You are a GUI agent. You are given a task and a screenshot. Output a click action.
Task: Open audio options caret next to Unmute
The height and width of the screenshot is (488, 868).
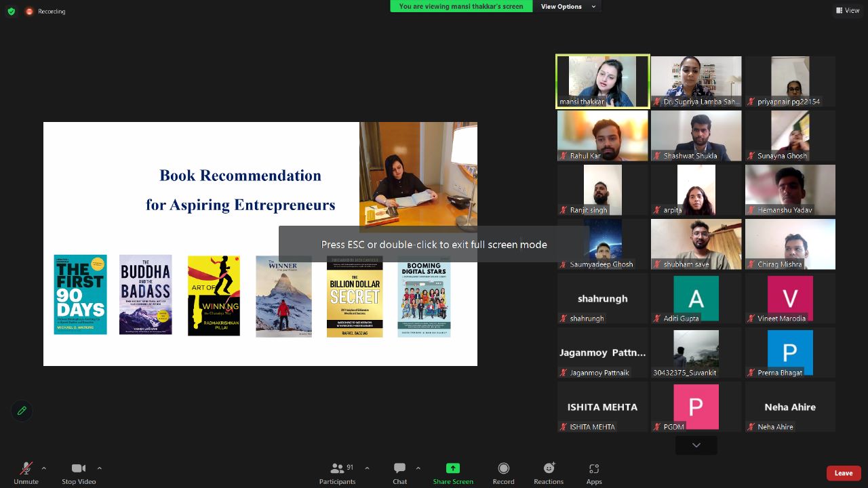coord(44,468)
